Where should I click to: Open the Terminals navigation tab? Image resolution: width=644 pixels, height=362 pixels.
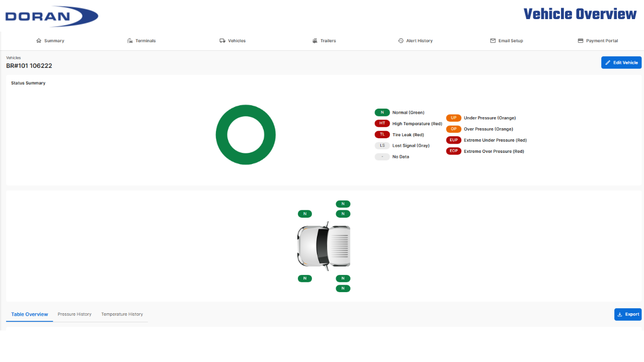[x=141, y=41]
